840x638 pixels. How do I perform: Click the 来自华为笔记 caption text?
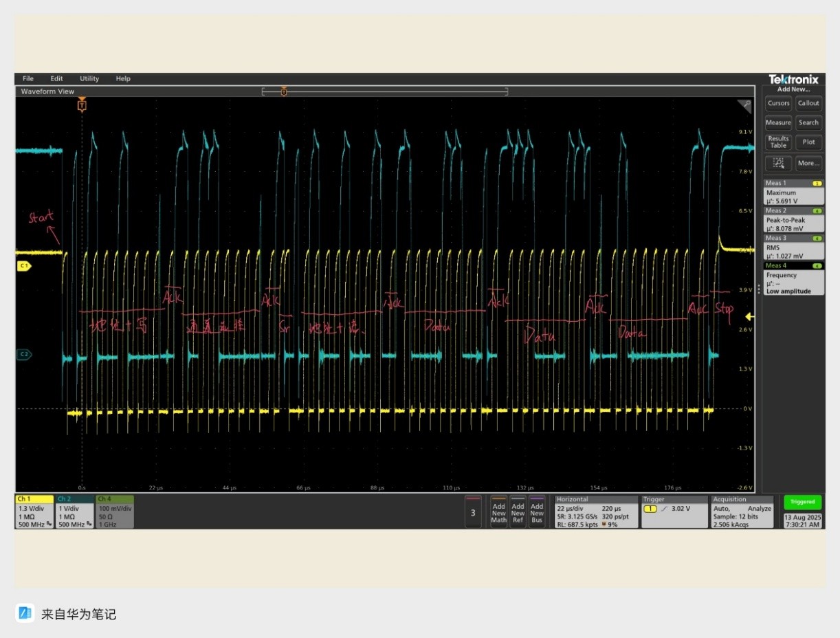pos(79,614)
